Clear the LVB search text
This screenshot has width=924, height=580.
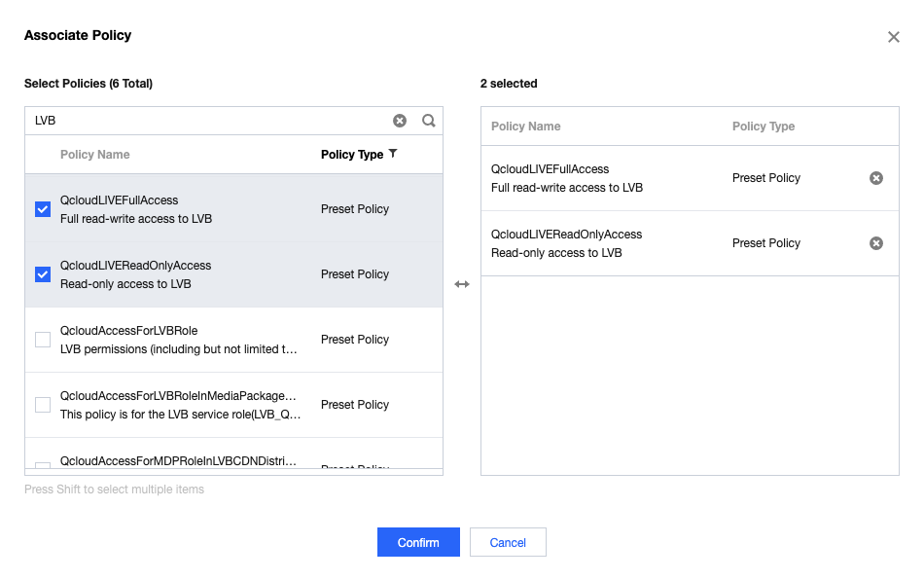pos(400,121)
